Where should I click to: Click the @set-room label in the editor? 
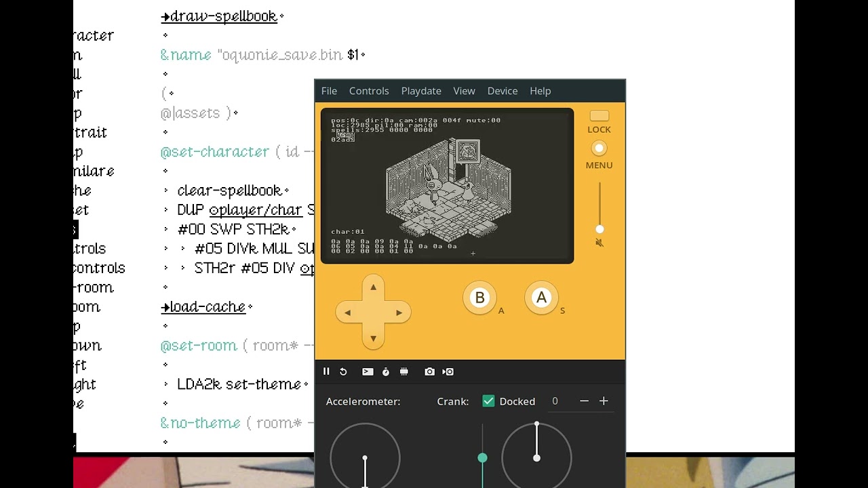[x=199, y=346]
